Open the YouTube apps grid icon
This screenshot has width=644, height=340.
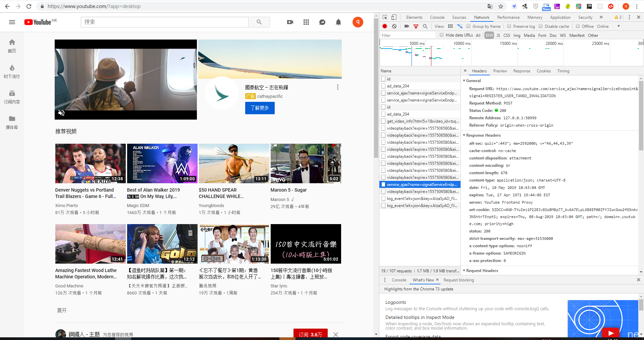[306, 22]
